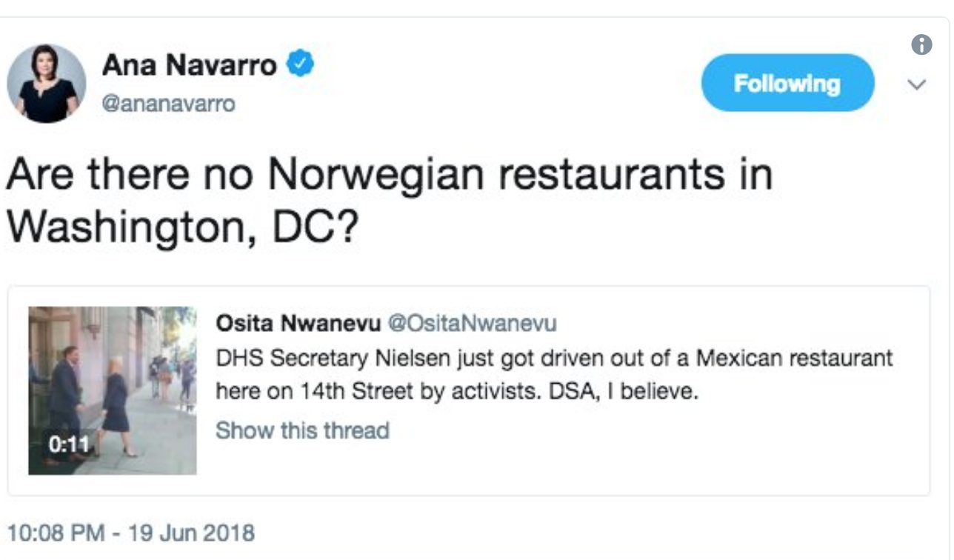Toggle the Following button to unfollow

787,83
